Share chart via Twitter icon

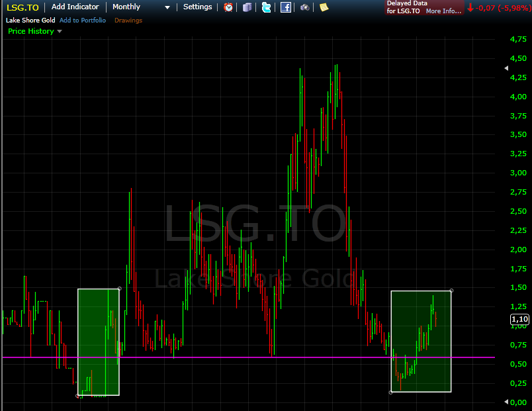pyautogui.click(x=267, y=7)
